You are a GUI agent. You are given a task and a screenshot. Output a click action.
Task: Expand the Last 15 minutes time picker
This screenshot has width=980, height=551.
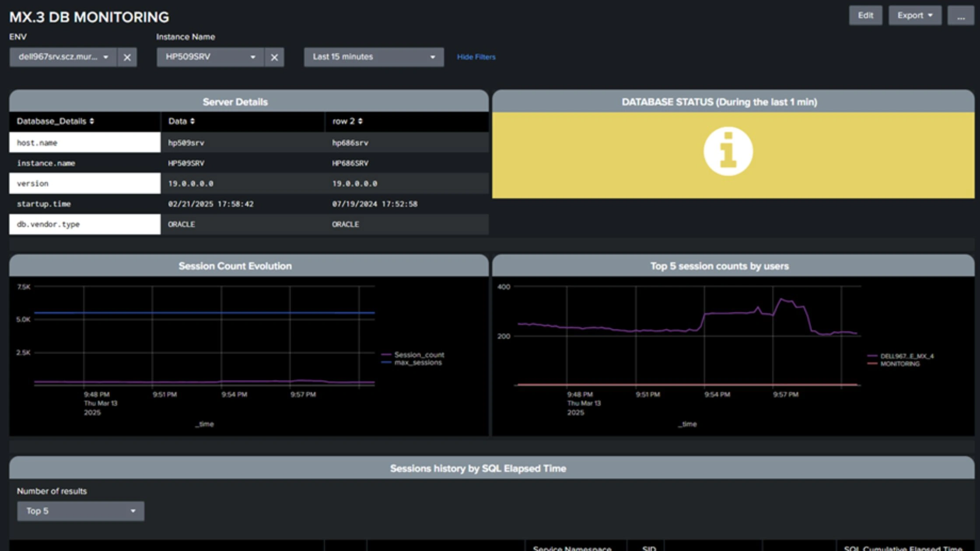[x=374, y=57]
